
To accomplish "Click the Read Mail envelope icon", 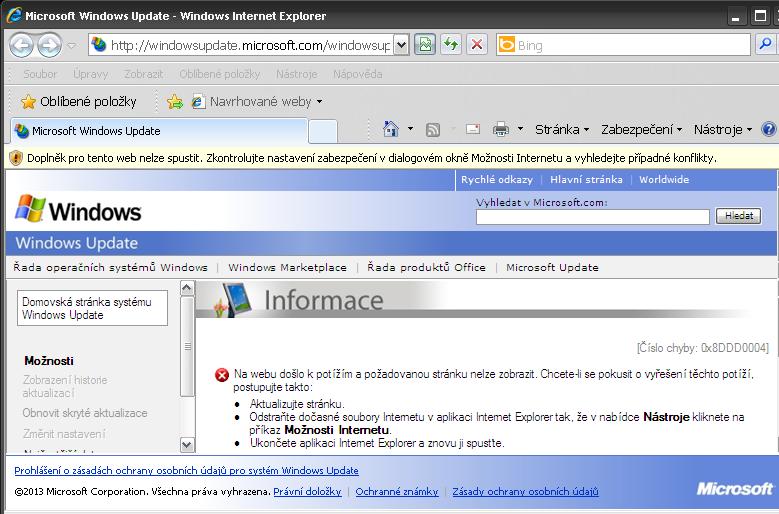I will [x=472, y=129].
